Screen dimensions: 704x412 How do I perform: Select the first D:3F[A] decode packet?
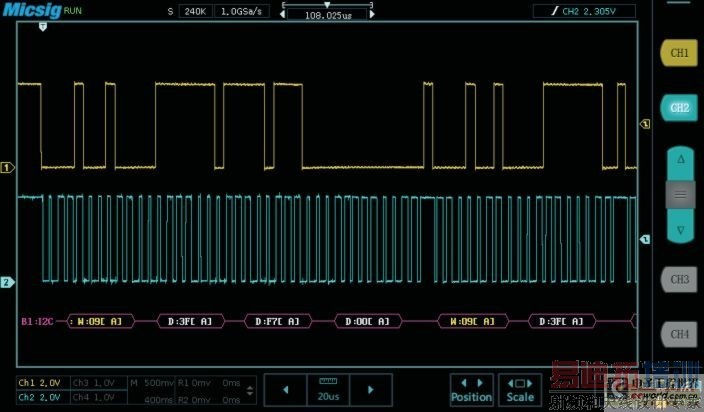pos(190,321)
